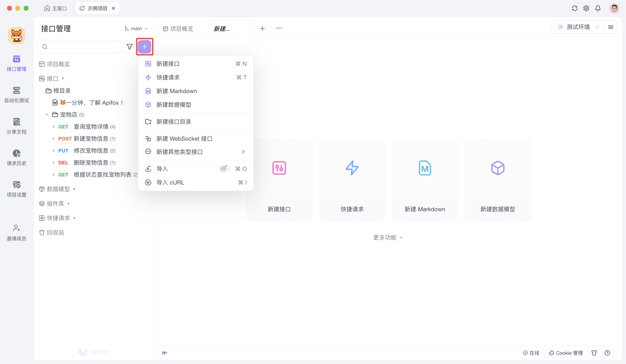Switch to the 分享文档 panel
626x364 pixels.
coord(16,126)
